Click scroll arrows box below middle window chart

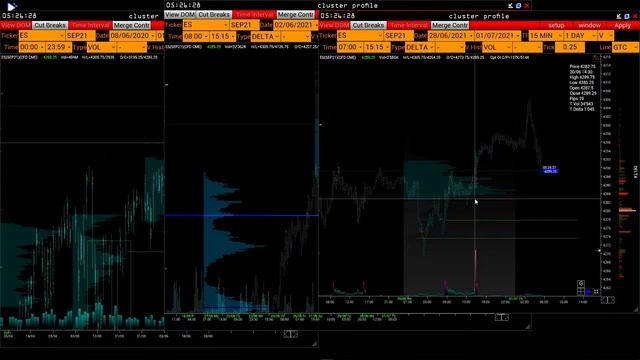pos(502,317)
